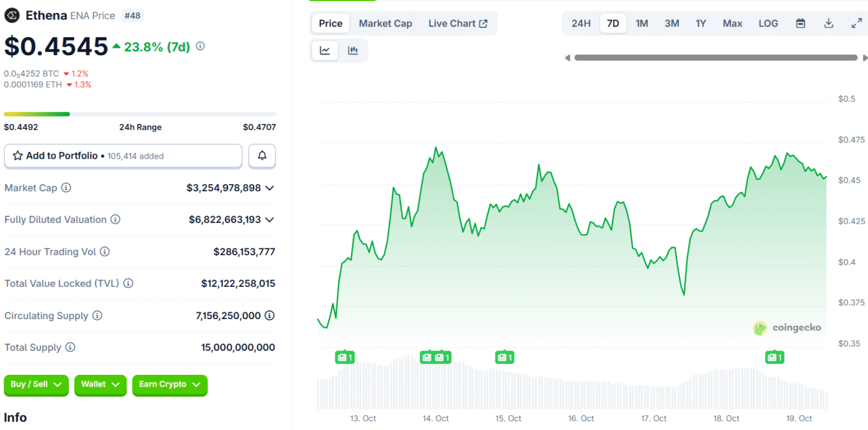The image size is (868, 430).
Task: Open the Earn Crypto dropdown
Action: [169, 385]
